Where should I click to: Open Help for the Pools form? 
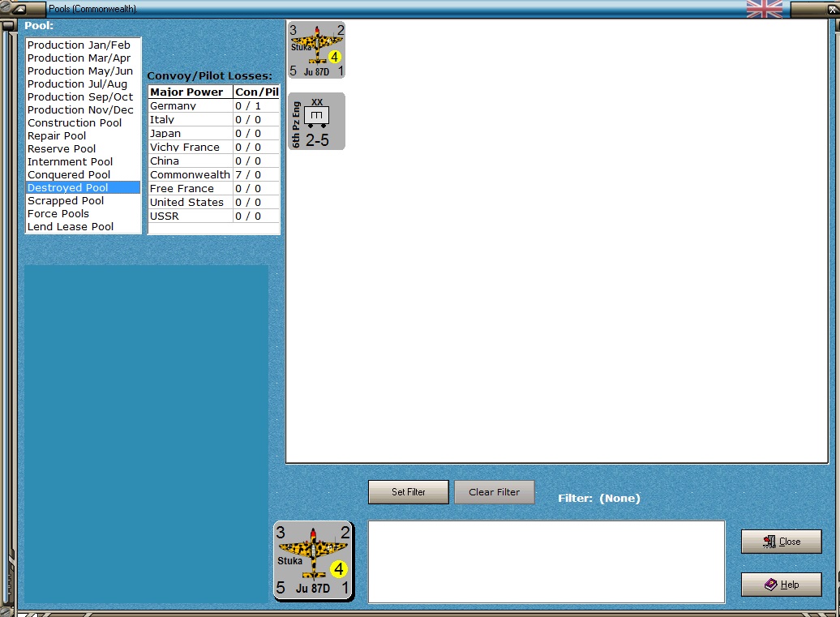[x=781, y=585]
